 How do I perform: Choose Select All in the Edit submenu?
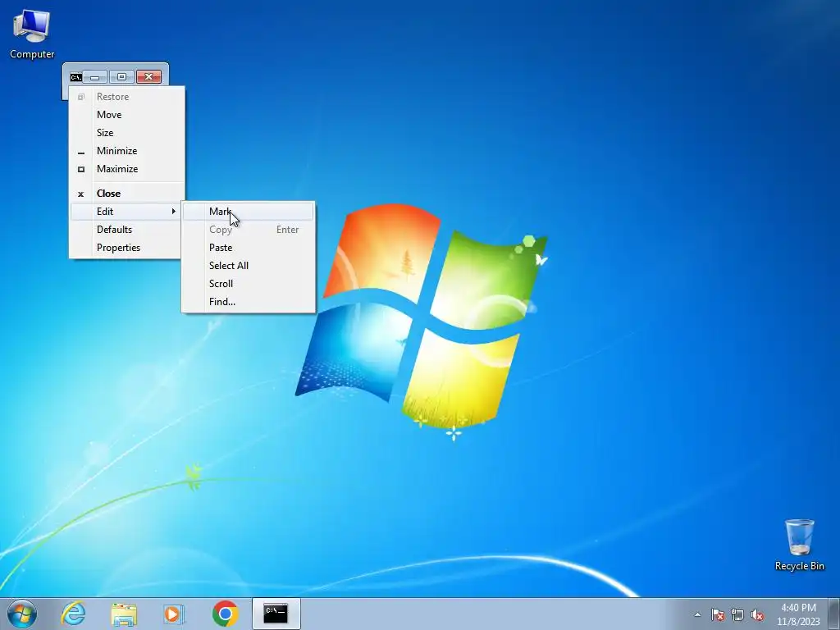248,266
